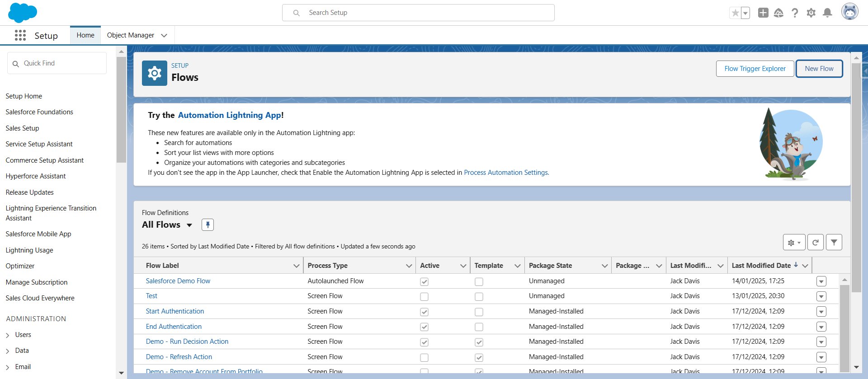Screen dimensions: 868x379
Task: Refresh the flow list view
Action: tap(815, 243)
